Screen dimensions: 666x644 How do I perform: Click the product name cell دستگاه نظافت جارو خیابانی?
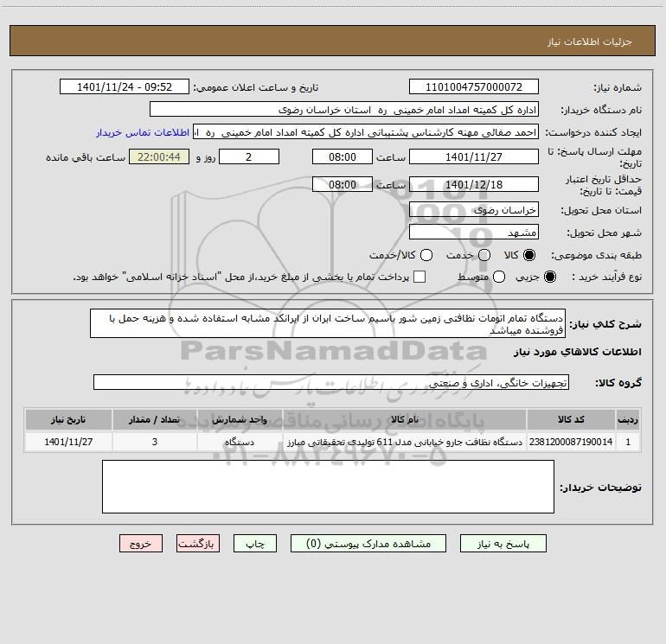click(405, 442)
